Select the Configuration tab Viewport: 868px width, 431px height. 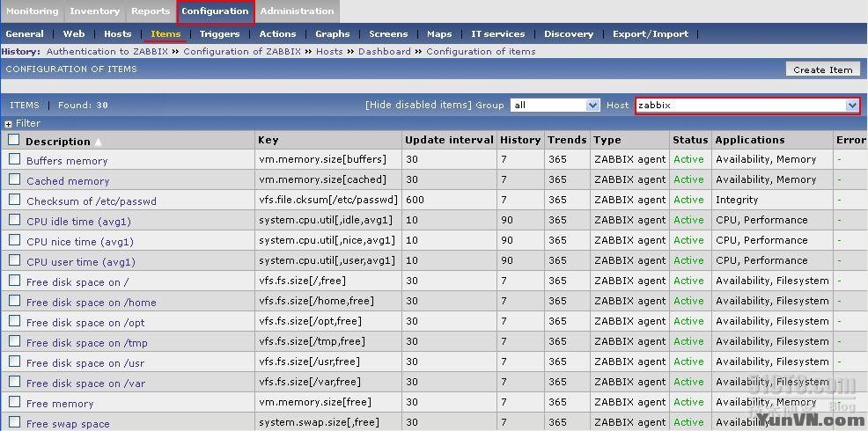(x=216, y=11)
